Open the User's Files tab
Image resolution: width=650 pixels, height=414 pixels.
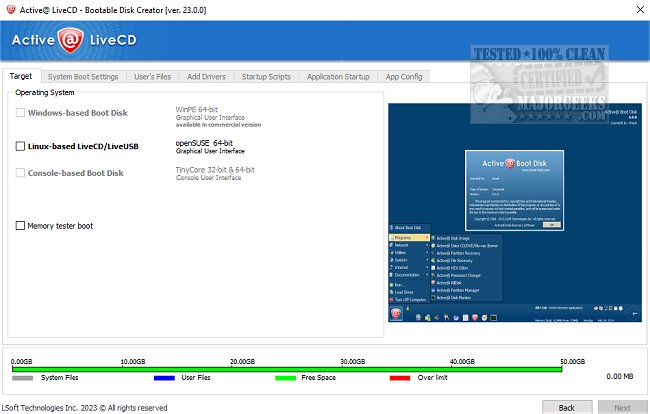tap(153, 77)
